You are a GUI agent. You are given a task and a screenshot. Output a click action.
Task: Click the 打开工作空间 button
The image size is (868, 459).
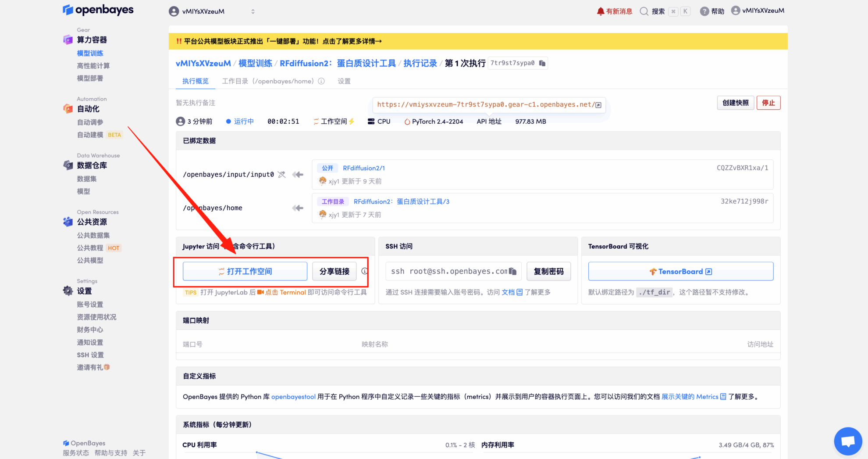(x=245, y=271)
